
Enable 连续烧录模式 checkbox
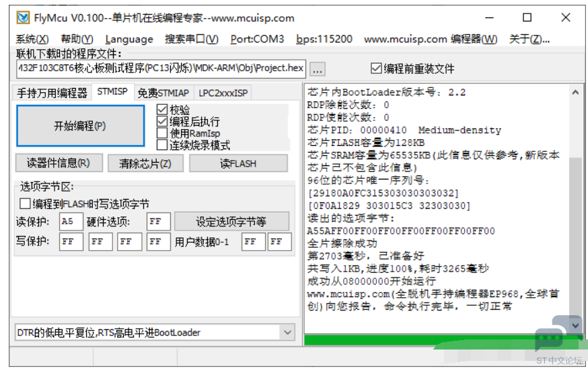(x=162, y=145)
